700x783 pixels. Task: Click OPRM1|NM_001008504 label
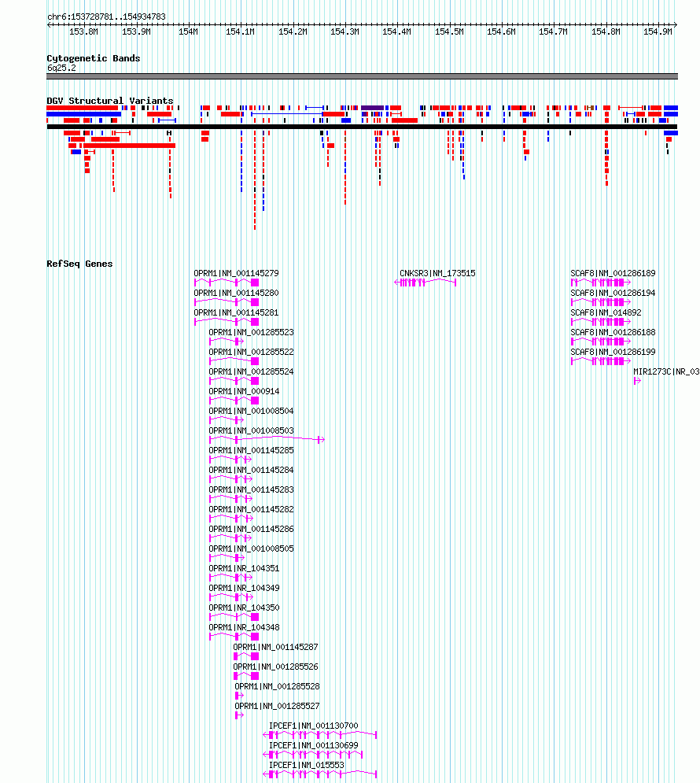(x=251, y=411)
